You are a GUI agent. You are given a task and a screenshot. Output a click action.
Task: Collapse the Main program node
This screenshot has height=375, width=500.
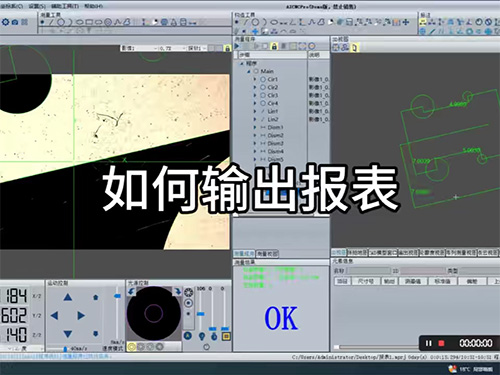[249, 71]
